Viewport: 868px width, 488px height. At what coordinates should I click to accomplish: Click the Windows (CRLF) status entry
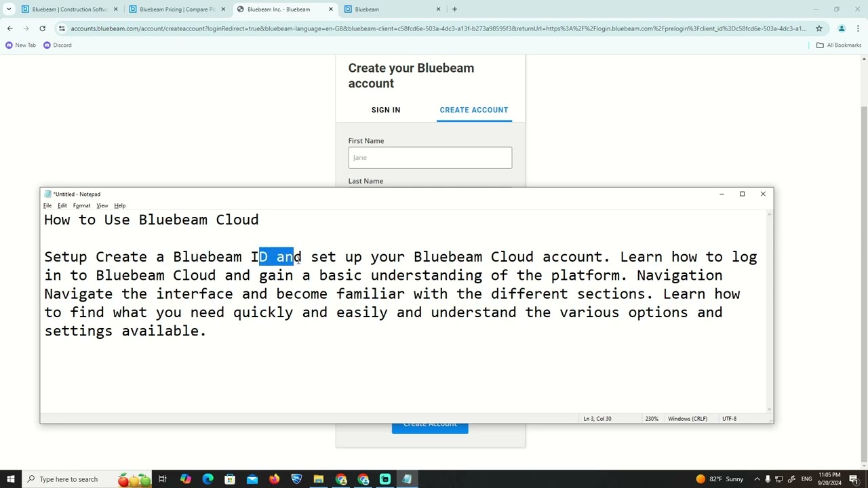click(688, 419)
